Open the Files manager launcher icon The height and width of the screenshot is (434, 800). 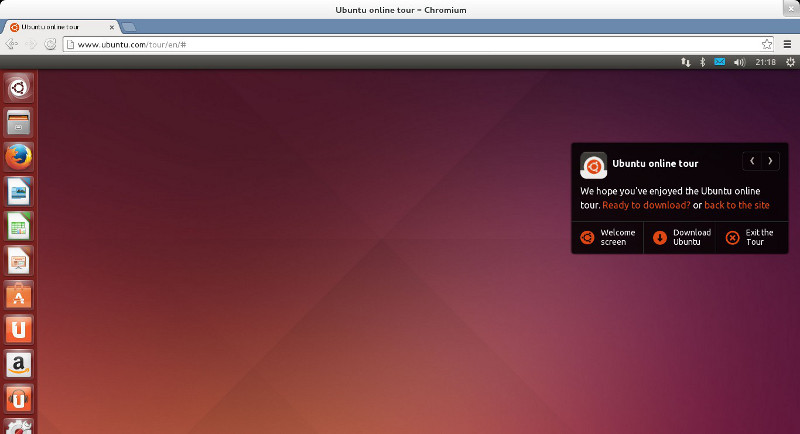[x=19, y=122]
